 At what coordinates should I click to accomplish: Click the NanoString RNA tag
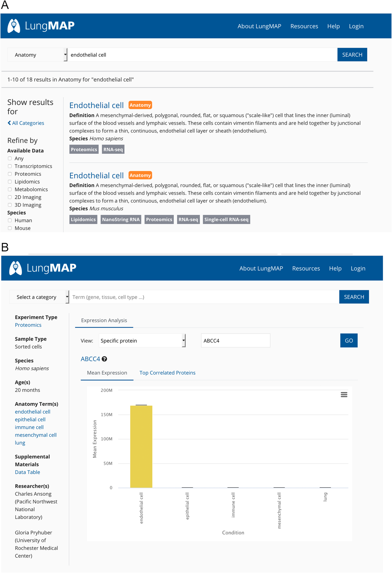tap(121, 219)
